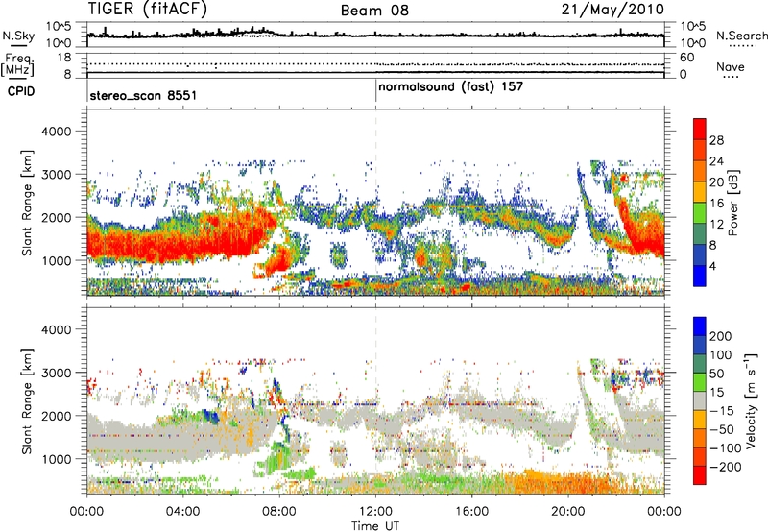
Task: Click the '04:00' time axis label
Action: 182,512
